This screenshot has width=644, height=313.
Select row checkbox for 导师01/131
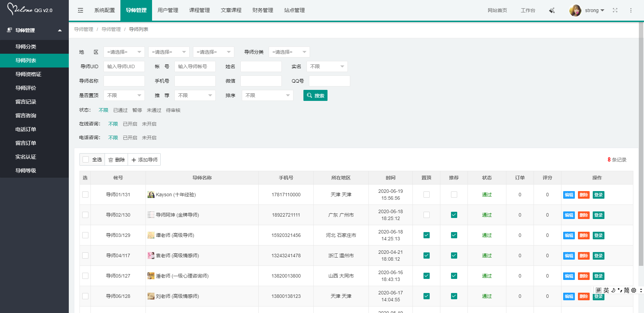click(85, 195)
